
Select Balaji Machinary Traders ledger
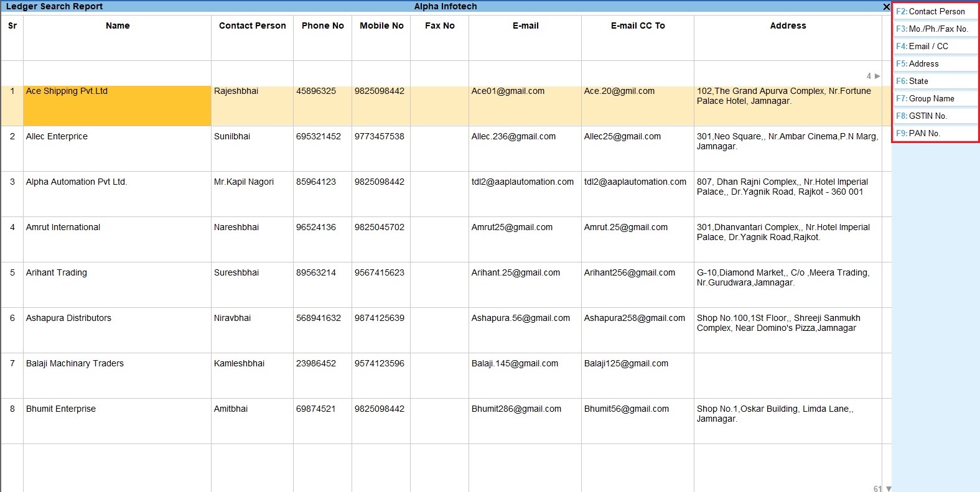(75, 363)
